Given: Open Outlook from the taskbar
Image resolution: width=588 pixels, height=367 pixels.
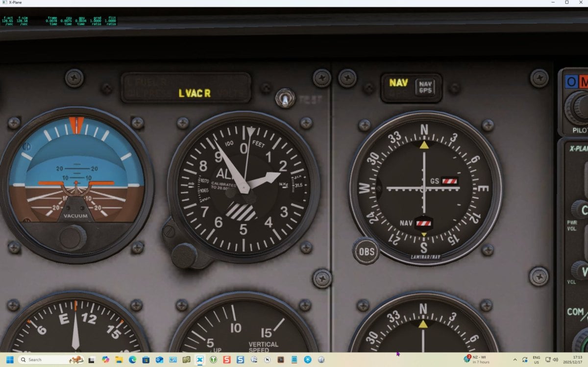Looking at the screenshot, I should tap(159, 360).
